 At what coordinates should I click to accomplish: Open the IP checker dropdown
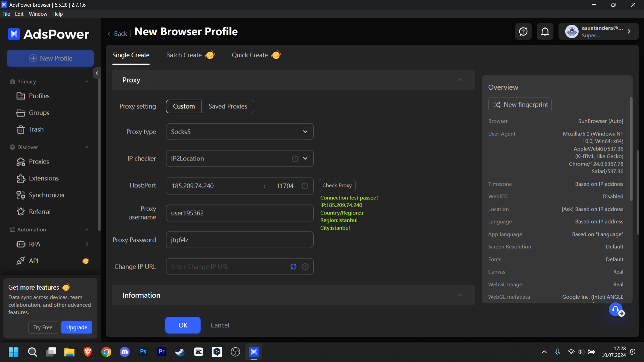click(239, 159)
